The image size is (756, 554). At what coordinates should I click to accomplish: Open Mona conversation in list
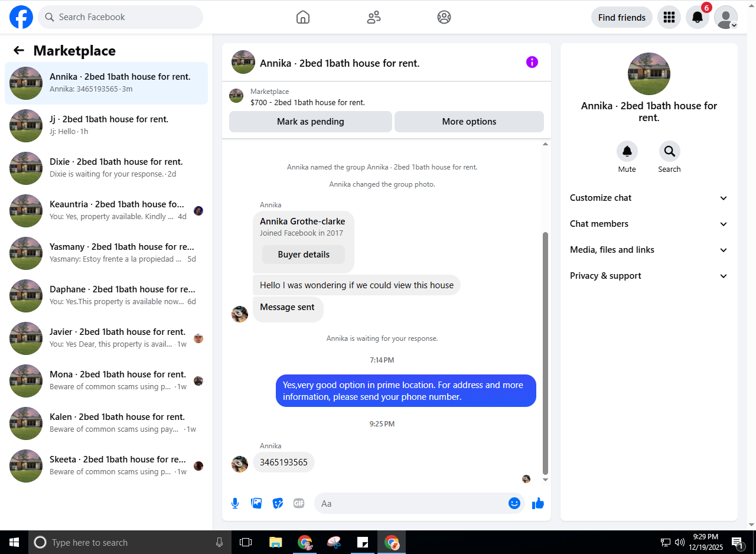pyautogui.click(x=106, y=381)
